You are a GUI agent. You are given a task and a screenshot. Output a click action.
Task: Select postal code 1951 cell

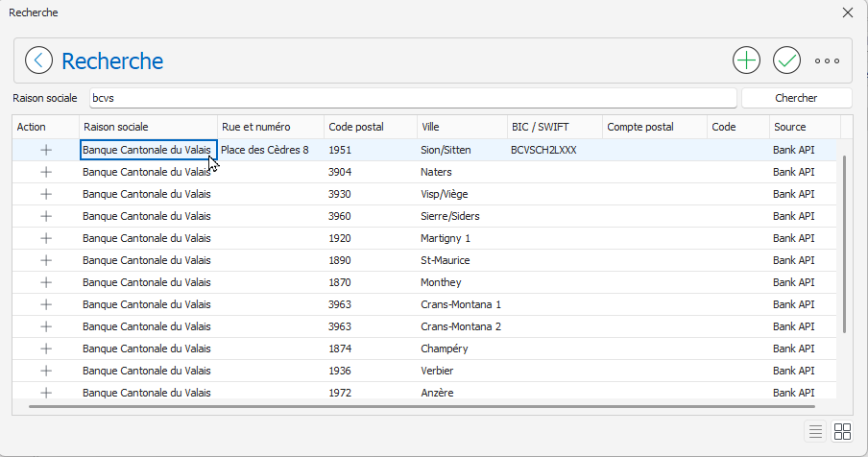point(371,150)
